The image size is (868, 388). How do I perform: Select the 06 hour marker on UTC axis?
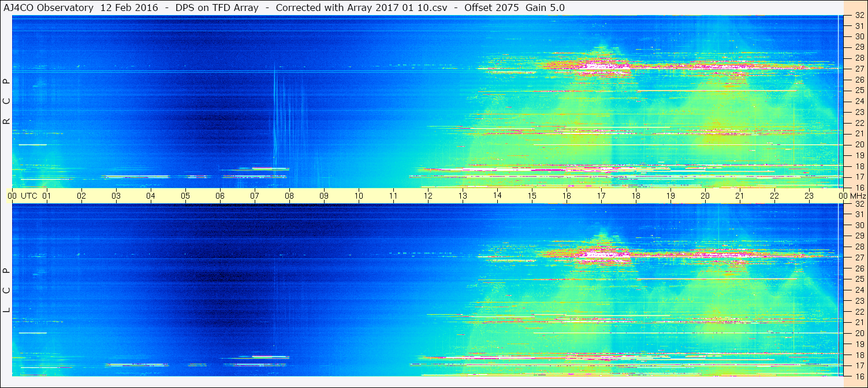[220, 196]
